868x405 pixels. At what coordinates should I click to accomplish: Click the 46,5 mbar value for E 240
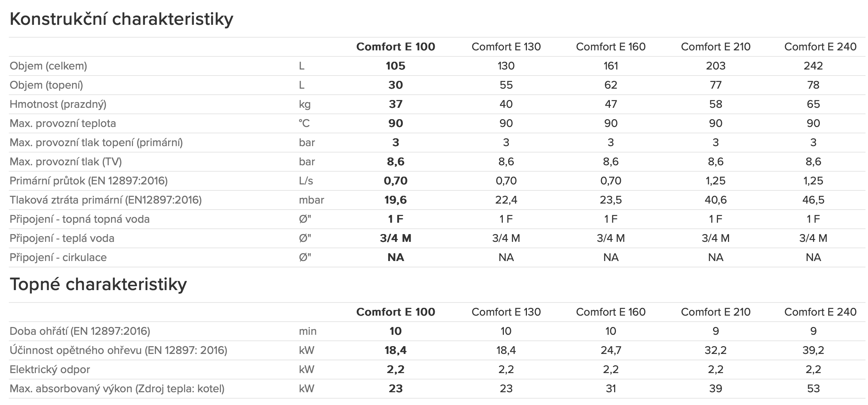813,200
